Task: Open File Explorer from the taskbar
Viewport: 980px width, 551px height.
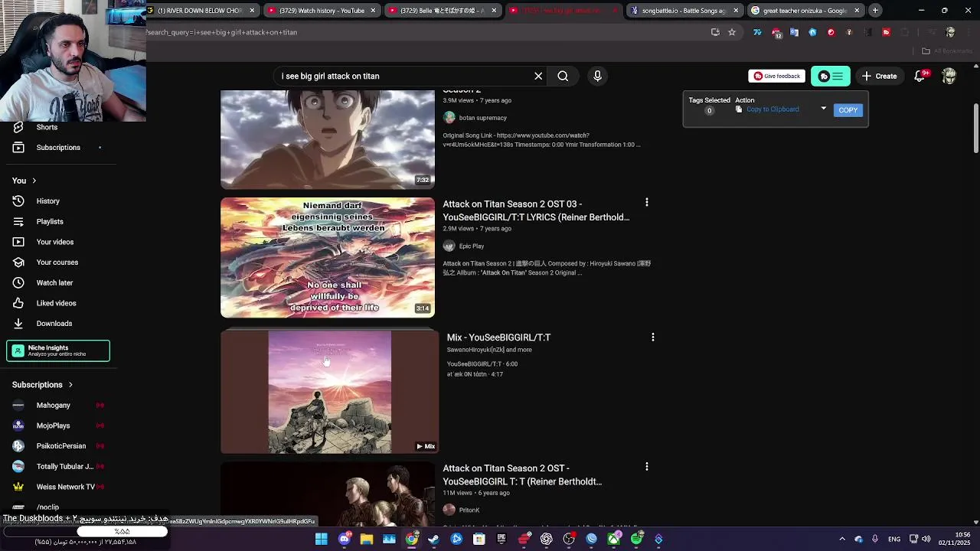Action: pyautogui.click(x=367, y=539)
